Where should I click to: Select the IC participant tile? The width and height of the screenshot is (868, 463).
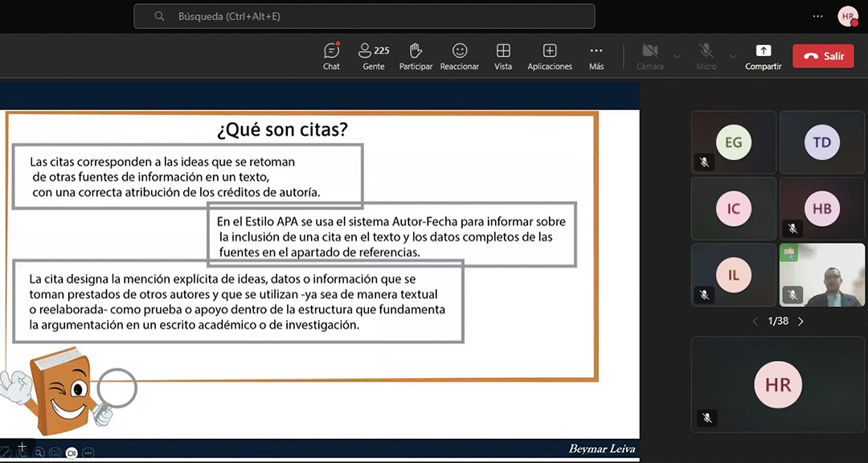pos(734,209)
